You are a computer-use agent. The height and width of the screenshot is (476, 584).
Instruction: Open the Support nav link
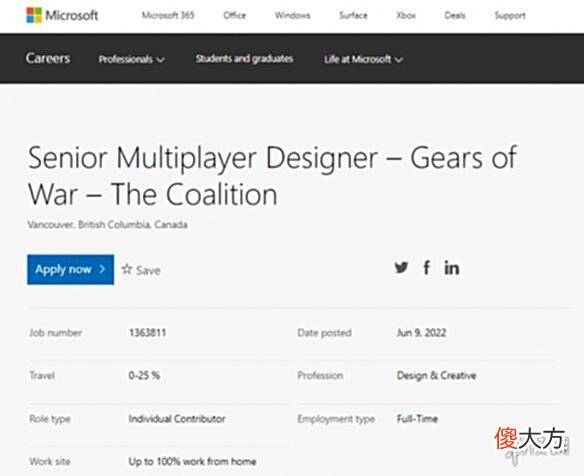(510, 15)
